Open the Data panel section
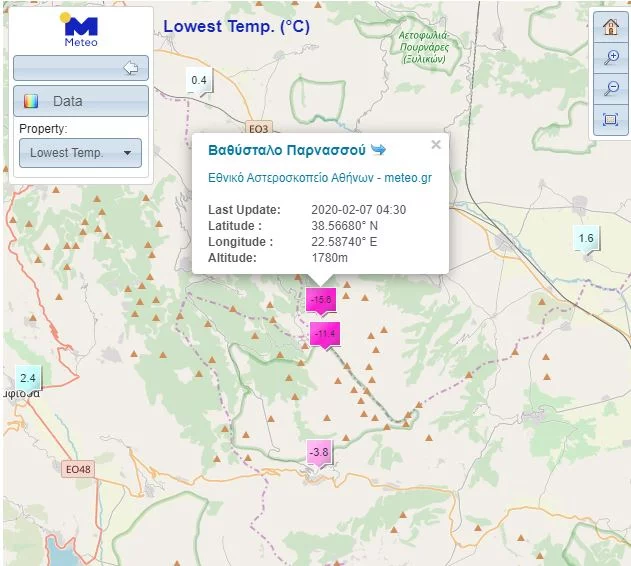This screenshot has width=631, height=566. [x=81, y=101]
